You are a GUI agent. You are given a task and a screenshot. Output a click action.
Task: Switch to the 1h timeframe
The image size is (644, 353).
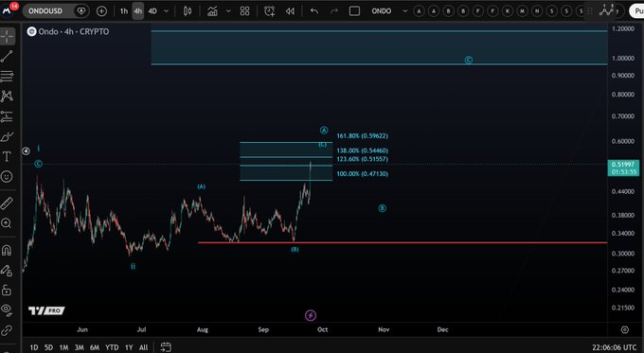coord(124,11)
